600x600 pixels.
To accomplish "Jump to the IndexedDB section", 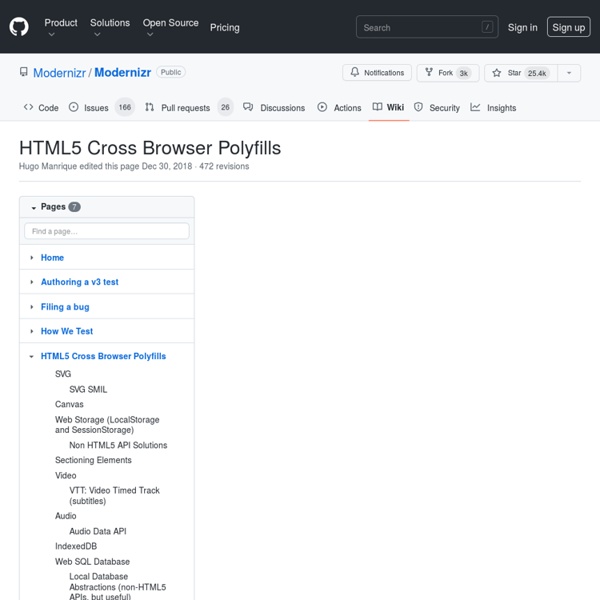I will point(76,546).
